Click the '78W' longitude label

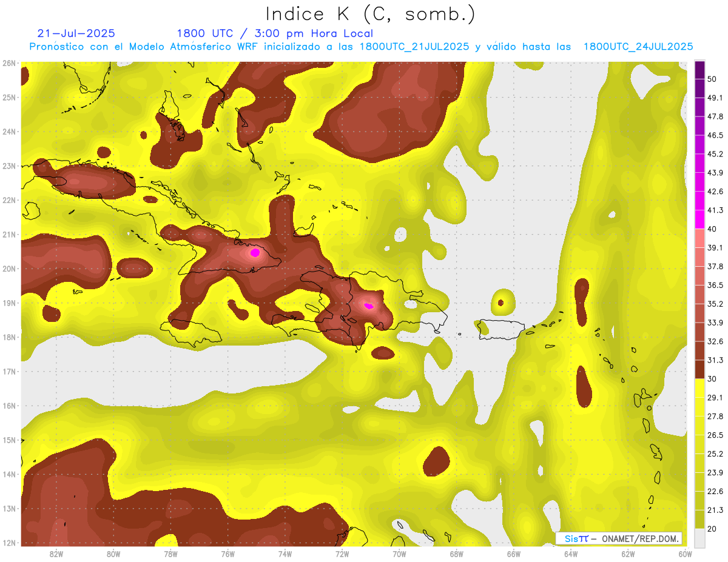[x=170, y=554]
